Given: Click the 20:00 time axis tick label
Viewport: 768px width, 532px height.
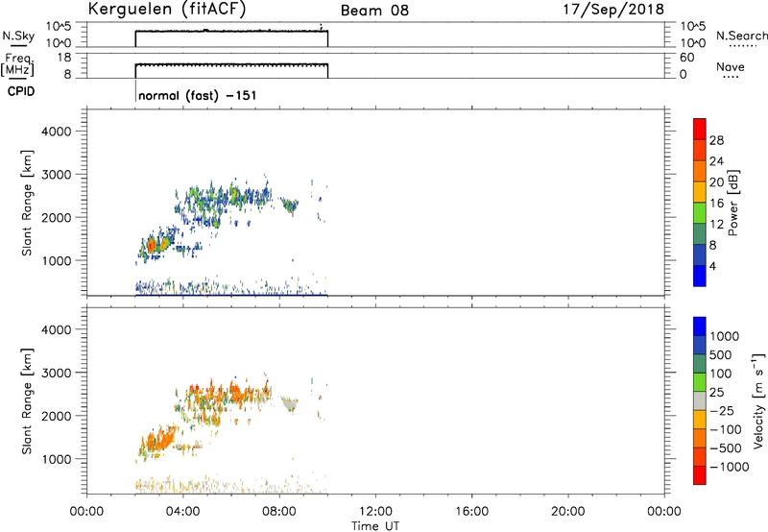Looking at the screenshot, I should [x=568, y=512].
